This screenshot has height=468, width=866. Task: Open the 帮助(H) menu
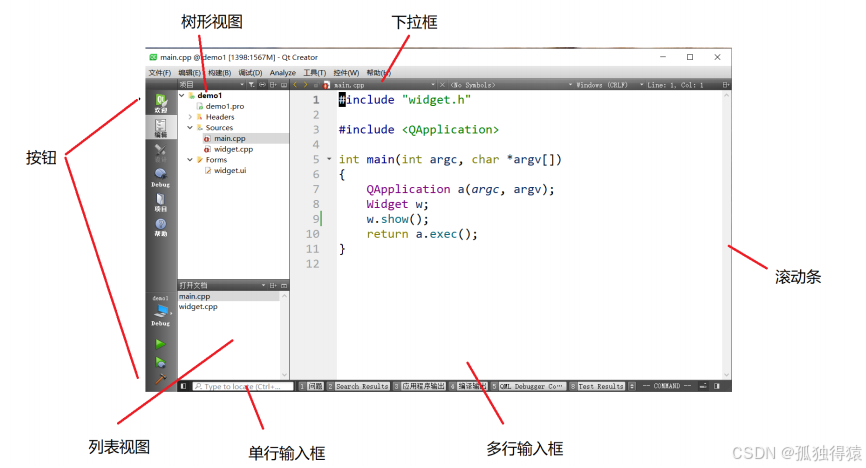[x=378, y=72]
